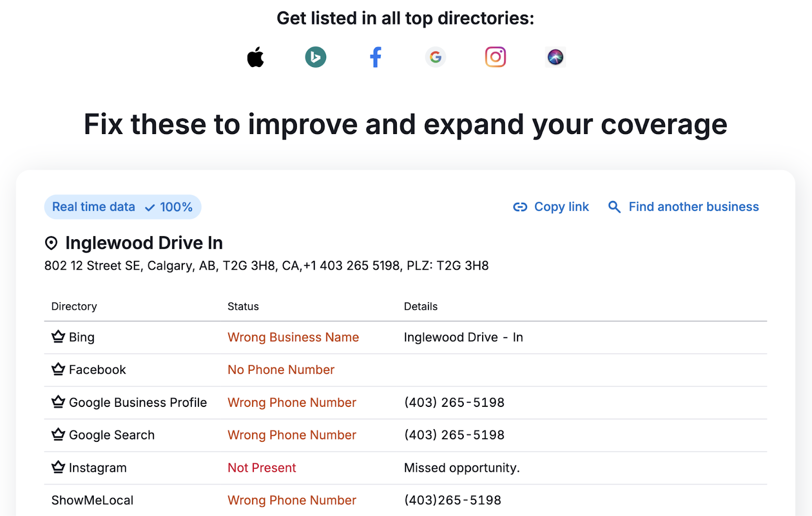Viewport: 812px width, 516px height.
Task: Open Find another business
Action: (x=694, y=207)
